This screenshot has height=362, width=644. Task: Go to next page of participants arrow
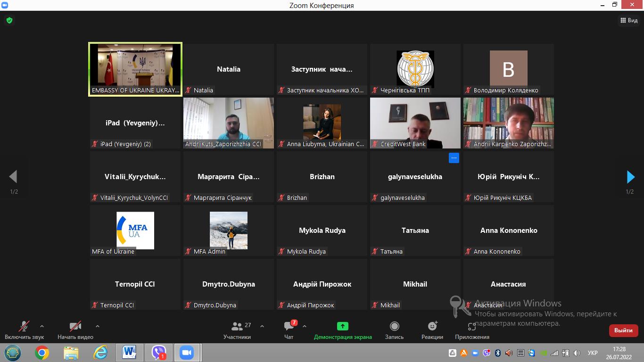[630, 177]
